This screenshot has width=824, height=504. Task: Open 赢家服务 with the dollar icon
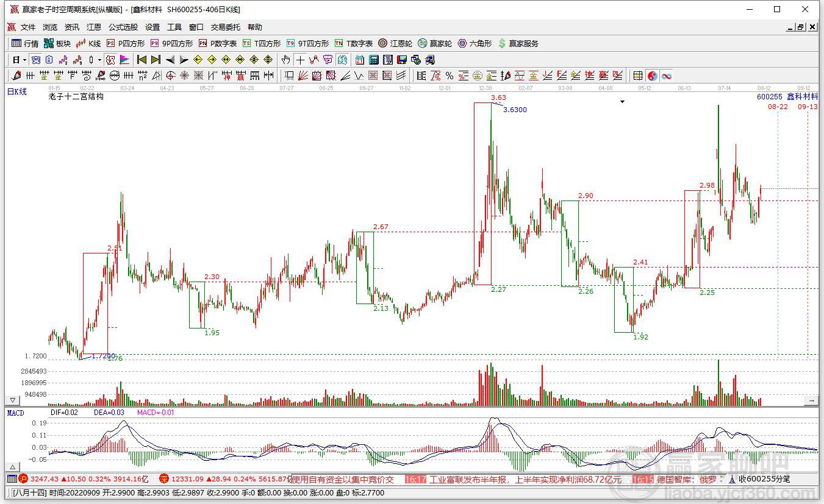tap(518, 43)
